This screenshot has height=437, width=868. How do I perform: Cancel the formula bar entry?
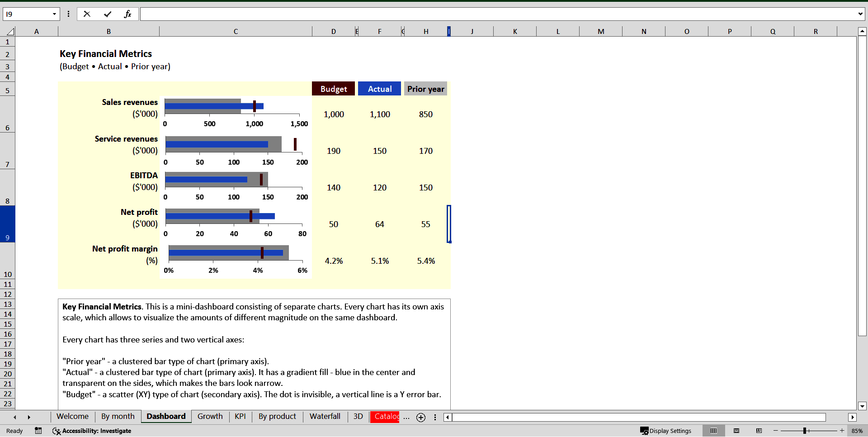87,14
